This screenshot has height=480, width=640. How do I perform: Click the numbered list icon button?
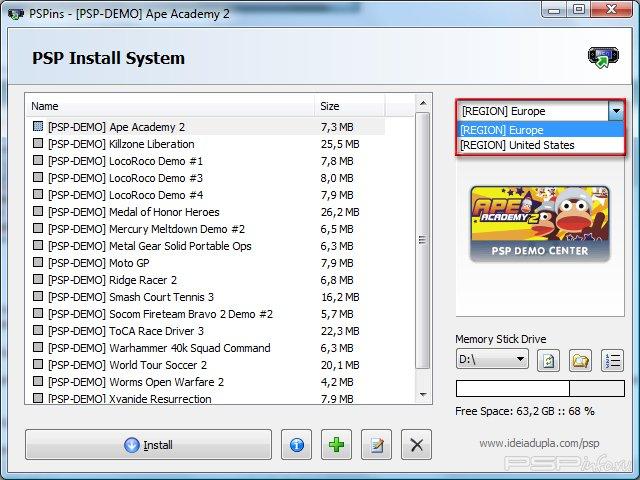612,360
